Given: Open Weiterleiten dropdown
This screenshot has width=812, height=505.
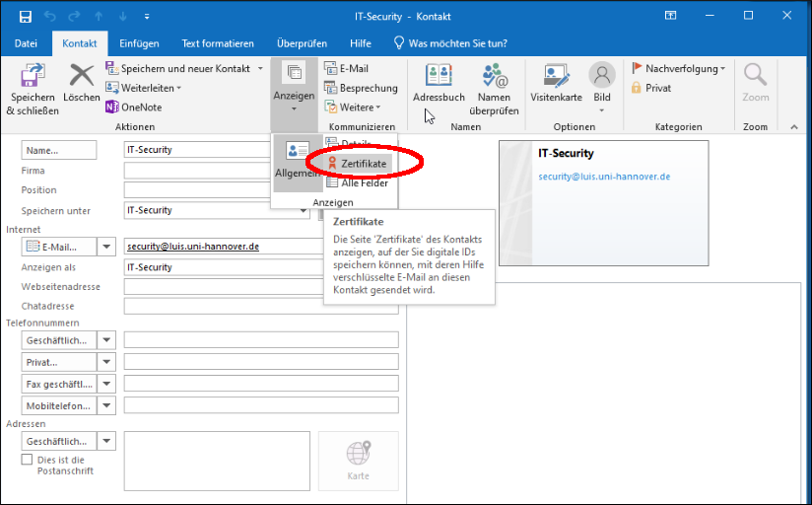Looking at the screenshot, I should click(x=144, y=88).
